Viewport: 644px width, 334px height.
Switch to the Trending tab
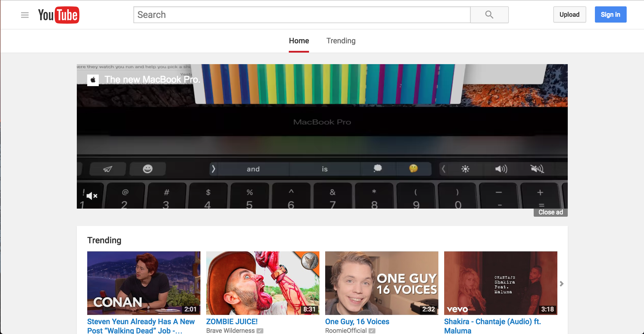pyautogui.click(x=341, y=41)
